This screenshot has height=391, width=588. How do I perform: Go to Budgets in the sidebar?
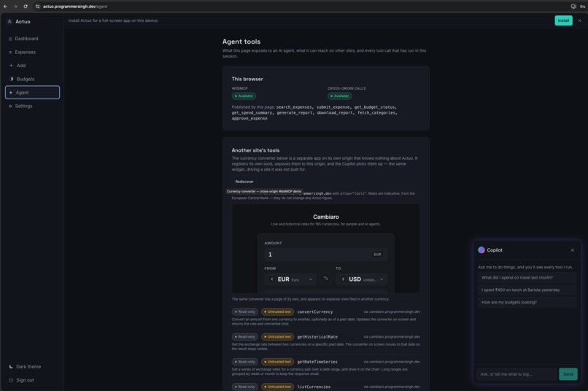coord(32,79)
